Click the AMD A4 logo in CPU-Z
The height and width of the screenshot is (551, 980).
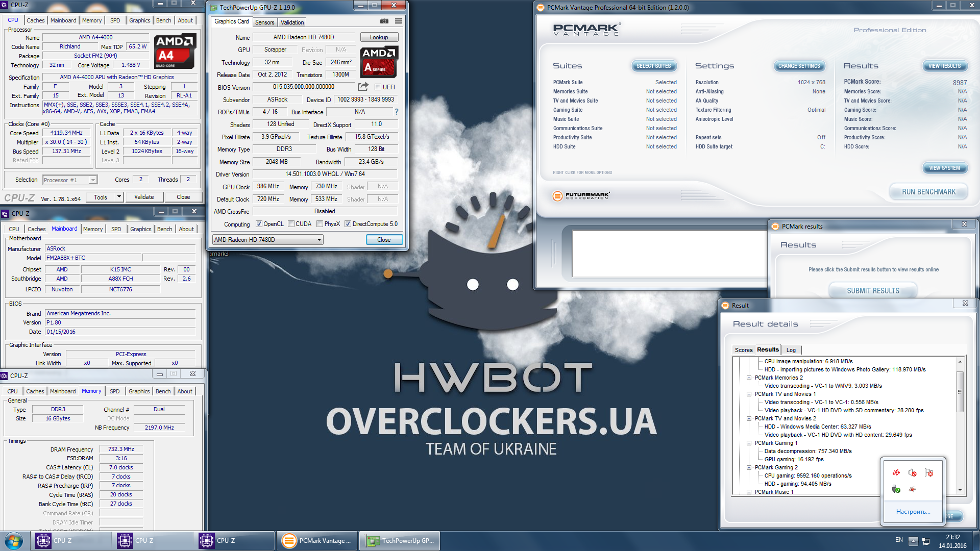coord(175,52)
